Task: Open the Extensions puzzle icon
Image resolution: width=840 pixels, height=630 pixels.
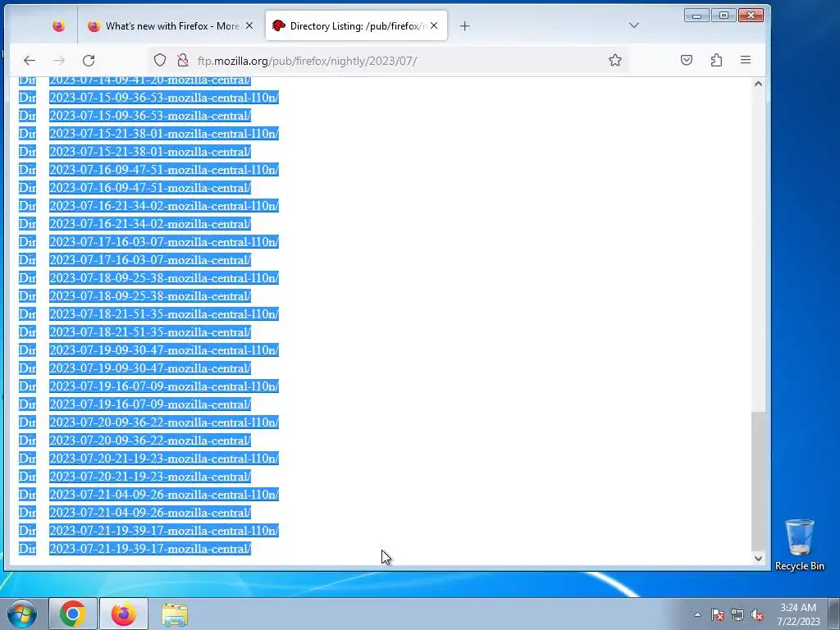Action: pyautogui.click(x=716, y=60)
